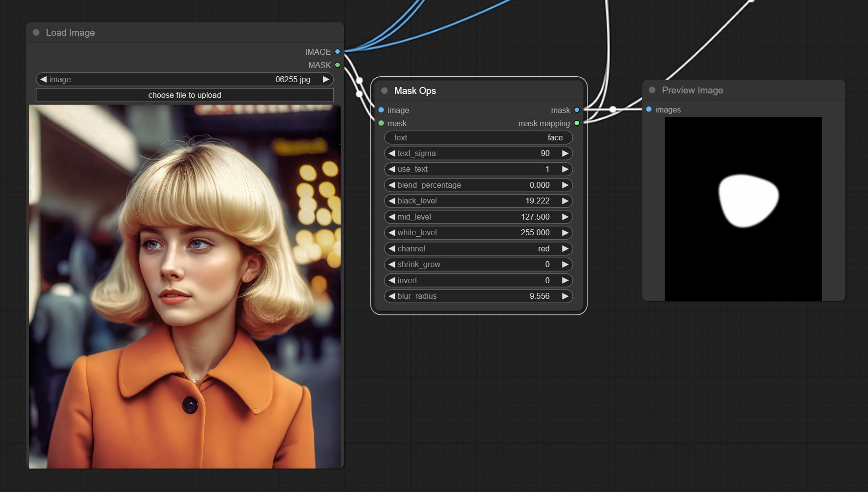Click the mid_level value 127.500

[535, 217]
